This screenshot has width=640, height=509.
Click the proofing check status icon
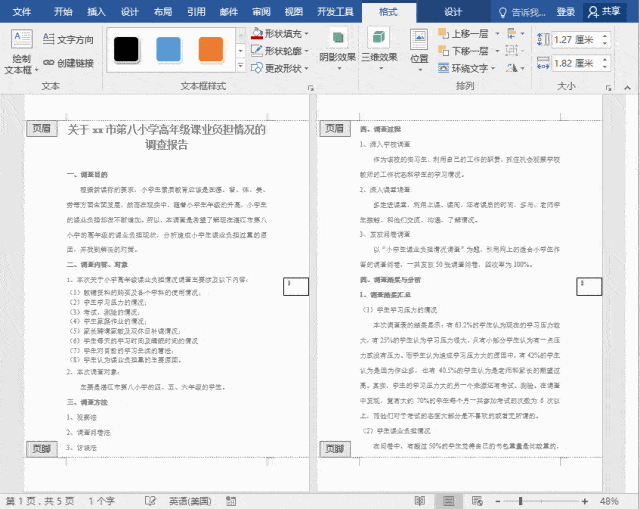coord(150,501)
